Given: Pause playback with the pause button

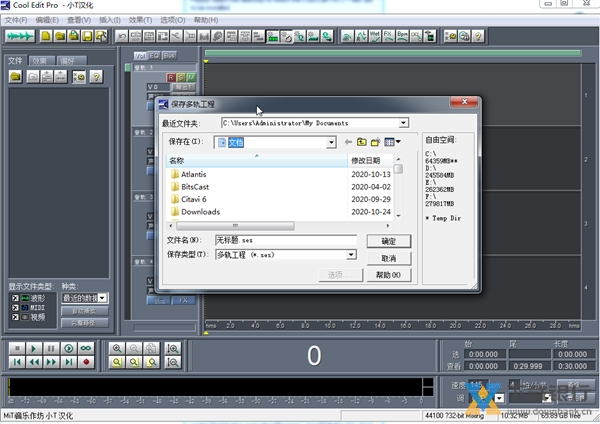Looking at the screenshot, I should point(51,348).
